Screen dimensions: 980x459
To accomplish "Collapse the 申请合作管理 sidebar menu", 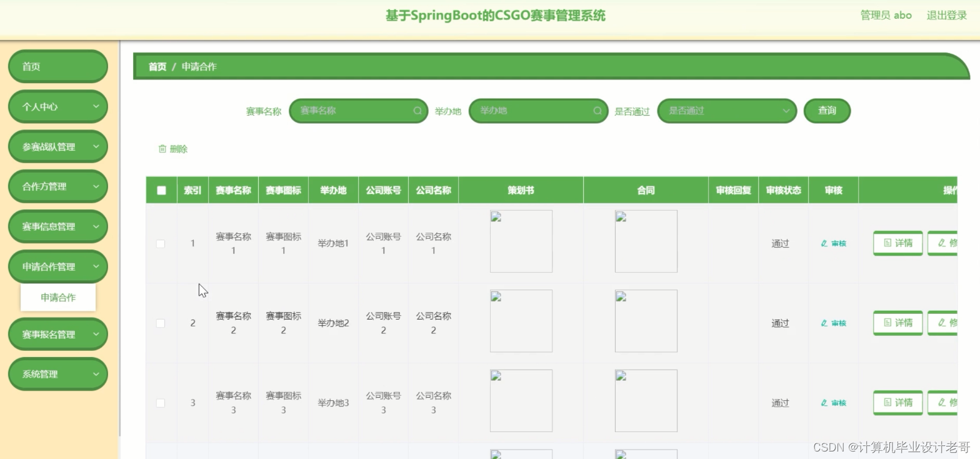I will pyautogui.click(x=57, y=266).
